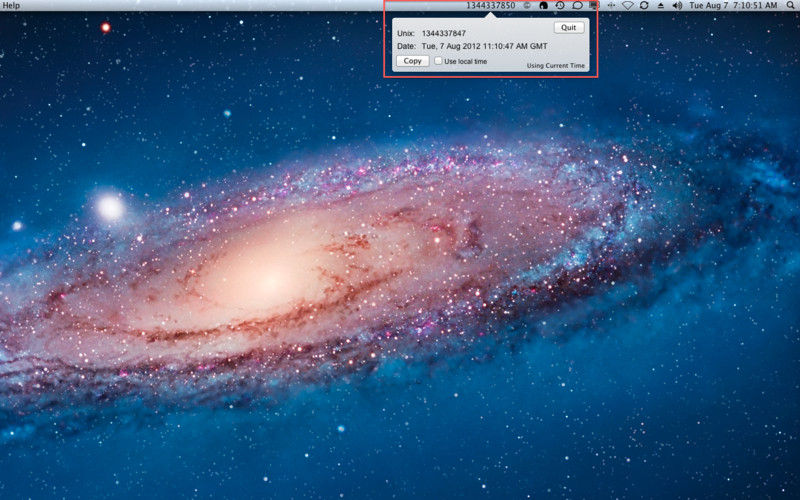Click the circular sync arrows menu bar icon
The width and height of the screenshot is (800, 500).
tap(644, 5)
